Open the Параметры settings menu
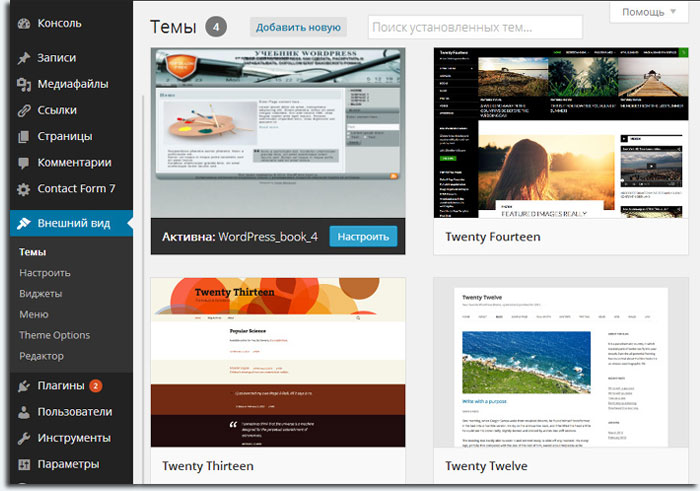Image resolution: width=700 pixels, height=491 pixels. (68, 464)
